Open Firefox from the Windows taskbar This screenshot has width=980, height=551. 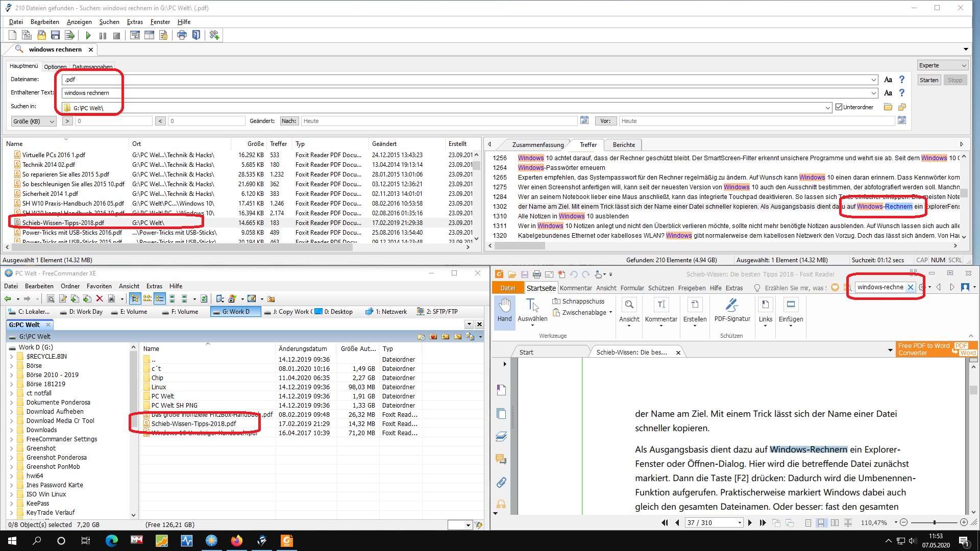(236, 541)
